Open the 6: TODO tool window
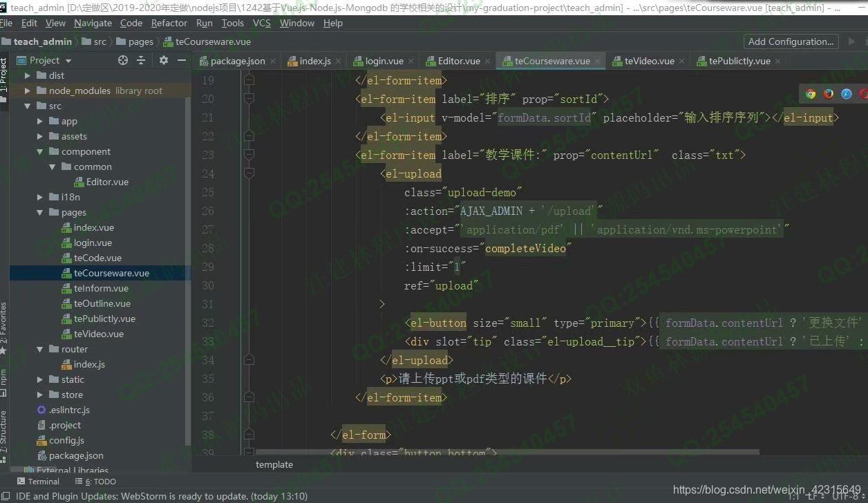Viewport: 868px width, 503px height. click(95, 482)
